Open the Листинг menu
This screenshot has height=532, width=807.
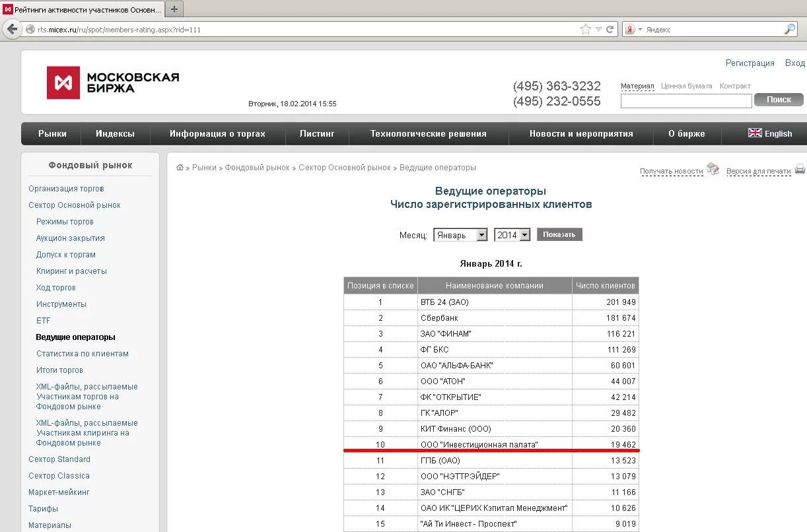click(317, 133)
